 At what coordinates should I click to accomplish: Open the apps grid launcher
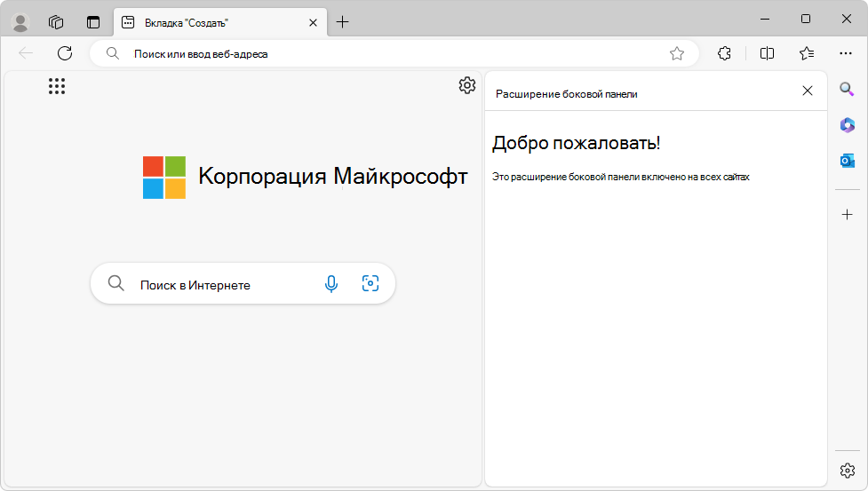pyautogui.click(x=57, y=86)
